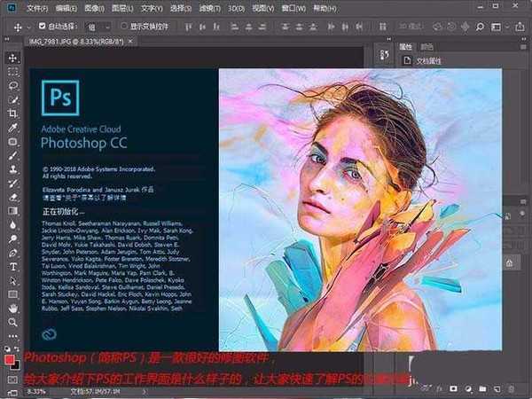The height and width of the screenshot is (399, 532).
Task: Toggle Quick Mask mode icon
Action: (12, 377)
